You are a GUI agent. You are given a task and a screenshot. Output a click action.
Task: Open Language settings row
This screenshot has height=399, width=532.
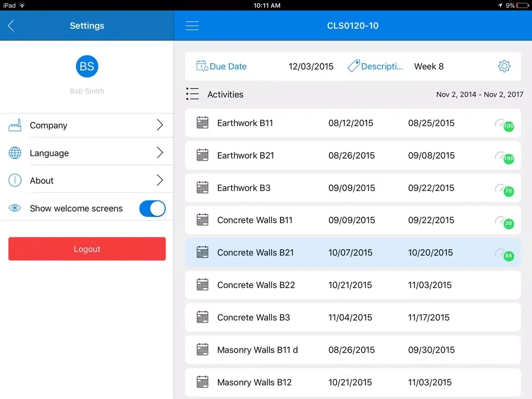click(x=87, y=153)
